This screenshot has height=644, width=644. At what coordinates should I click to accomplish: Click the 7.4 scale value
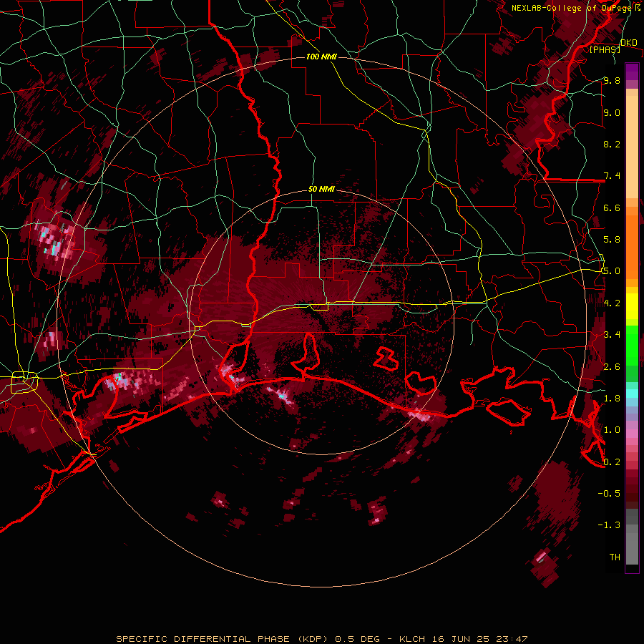click(612, 176)
